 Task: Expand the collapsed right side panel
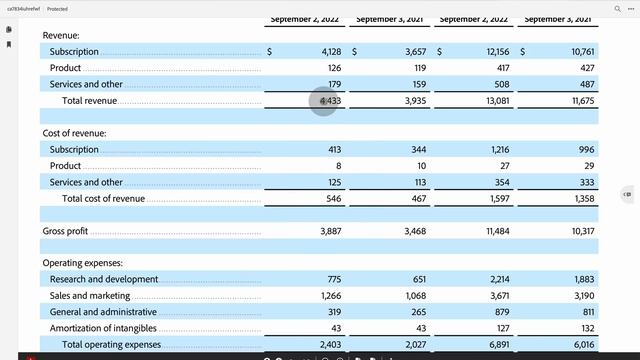(627, 195)
